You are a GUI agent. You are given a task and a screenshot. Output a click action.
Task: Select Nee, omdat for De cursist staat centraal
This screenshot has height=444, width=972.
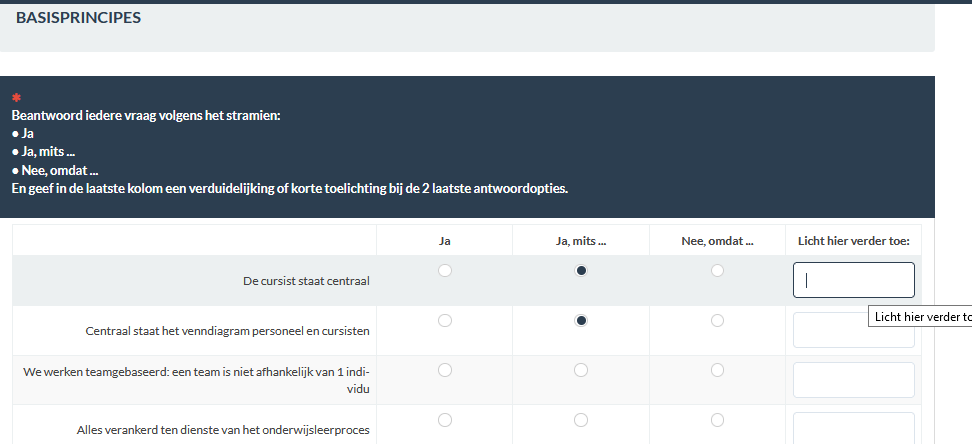click(717, 270)
